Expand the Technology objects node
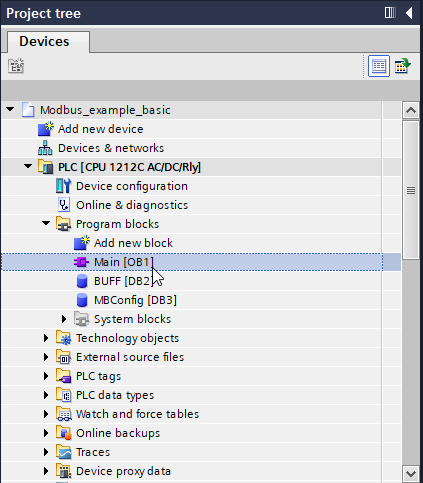The height and width of the screenshot is (483, 423). [46, 338]
